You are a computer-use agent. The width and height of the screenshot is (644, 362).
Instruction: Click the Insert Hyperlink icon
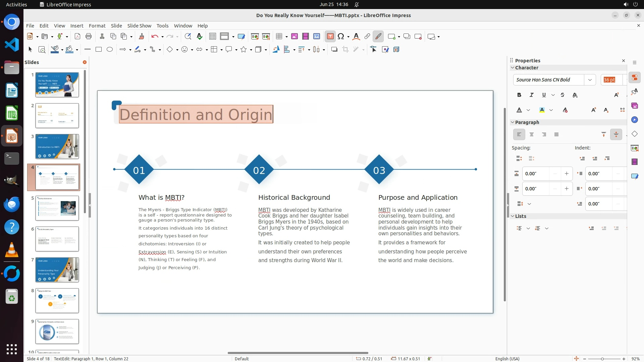(x=367, y=37)
